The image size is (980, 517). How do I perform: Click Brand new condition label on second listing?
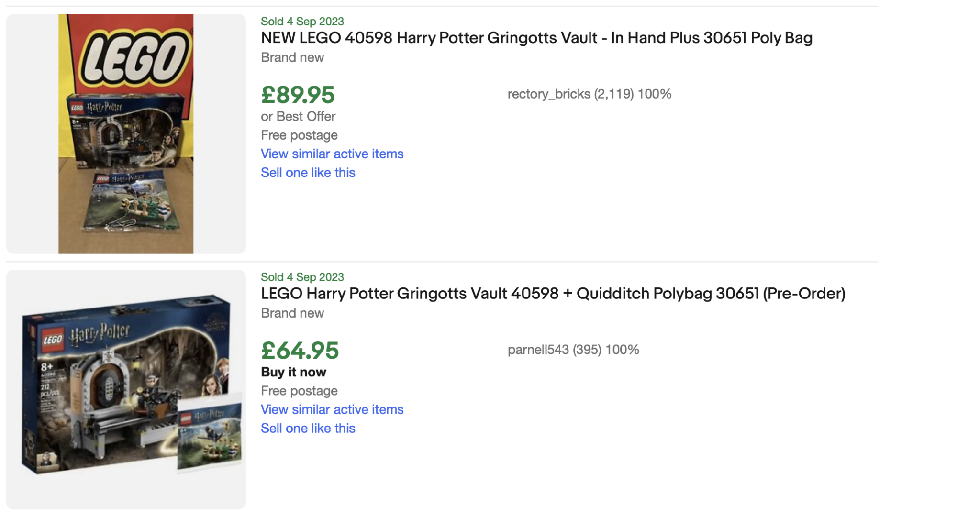click(x=292, y=313)
